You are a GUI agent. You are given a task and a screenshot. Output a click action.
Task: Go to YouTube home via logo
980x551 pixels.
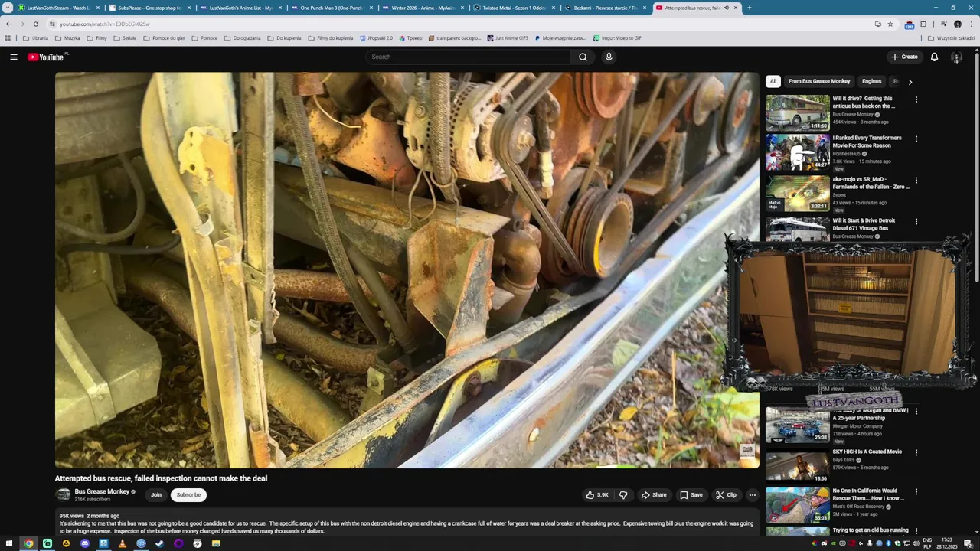(47, 57)
